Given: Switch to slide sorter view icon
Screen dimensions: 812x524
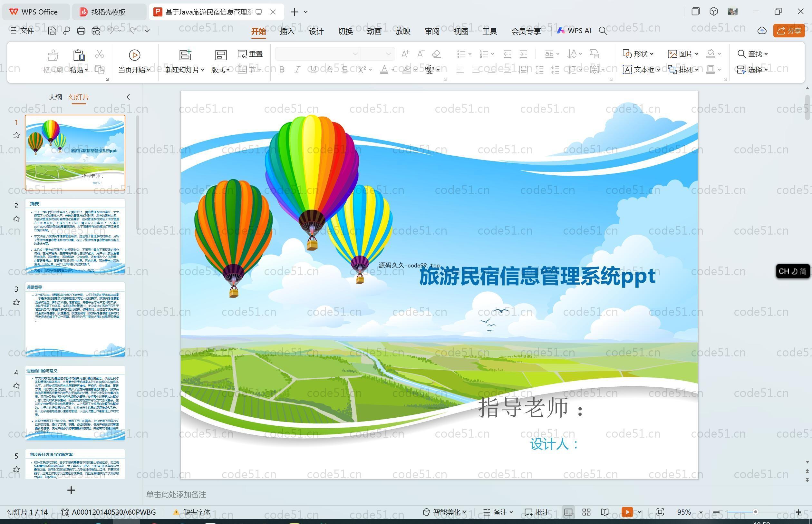Looking at the screenshot, I should [x=586, y=512].
